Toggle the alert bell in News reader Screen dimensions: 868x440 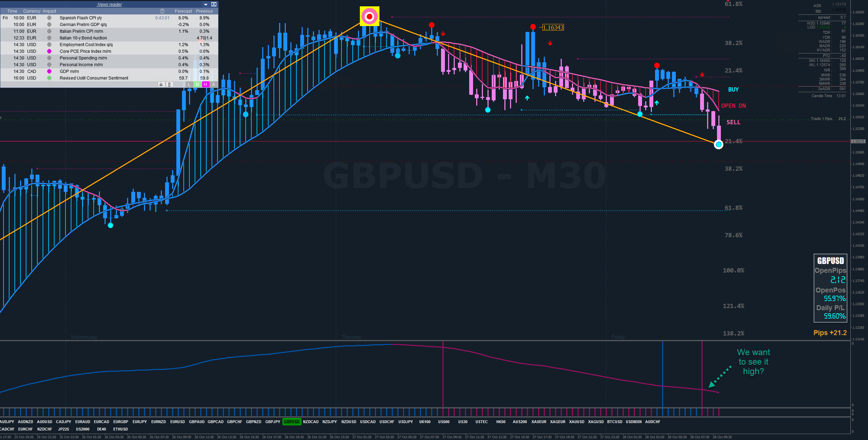tap(161, 84)
